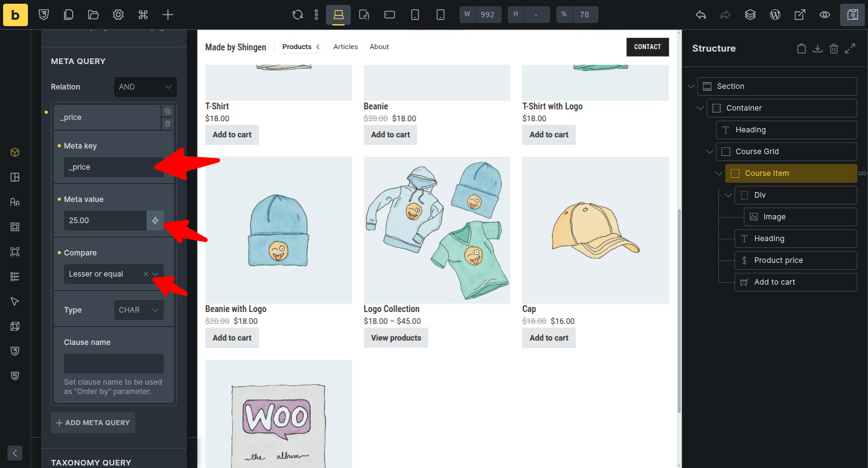Duplicate the _price meta query item
The height and width of the screenshot is (468, 868).
click(x=168, y=111)
